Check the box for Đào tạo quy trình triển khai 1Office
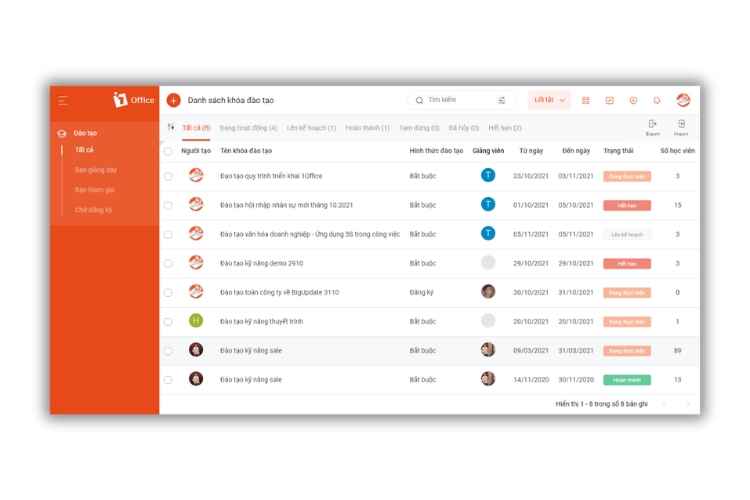Image resolution: width=750 pixels, height=500 pixels. click(x=168, y=176)
